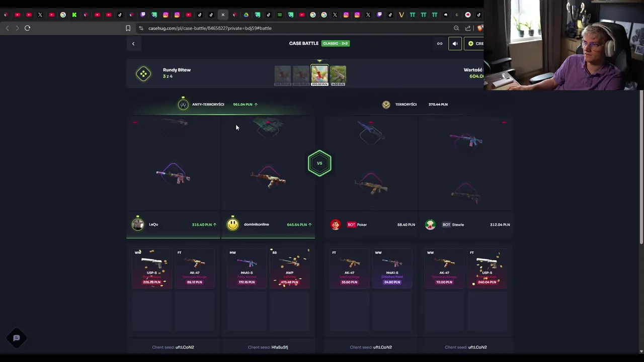Image resolution: width=644 pixels, height=362 pixels.
Task: Reload the casehug page
Action: coord(28,28)
